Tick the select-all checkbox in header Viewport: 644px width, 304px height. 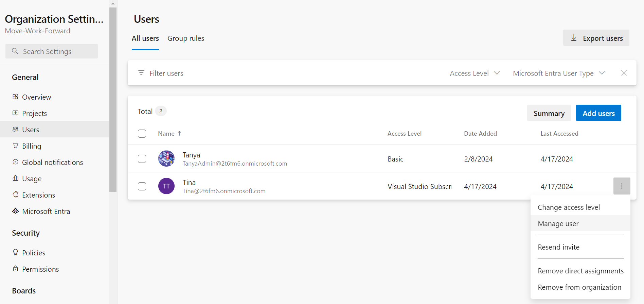(x=142, y=134)
